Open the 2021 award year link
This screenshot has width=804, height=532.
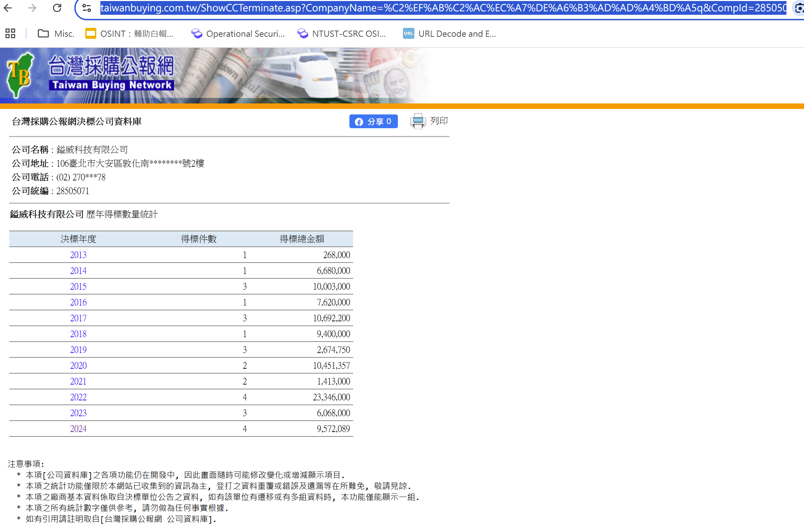[x=78, y=381]
